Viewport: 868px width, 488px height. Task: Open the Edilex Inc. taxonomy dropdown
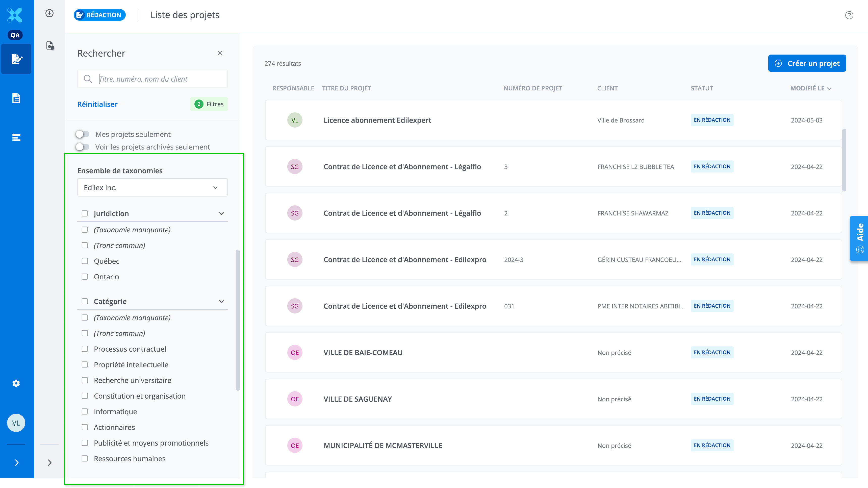click(152, 187)
